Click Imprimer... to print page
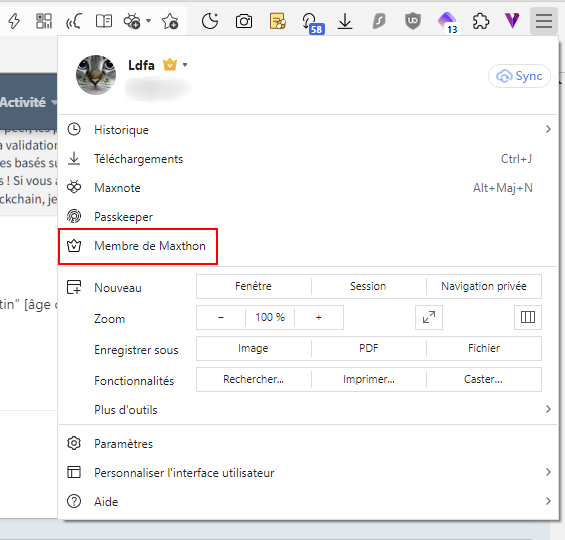 click(368, 379)
